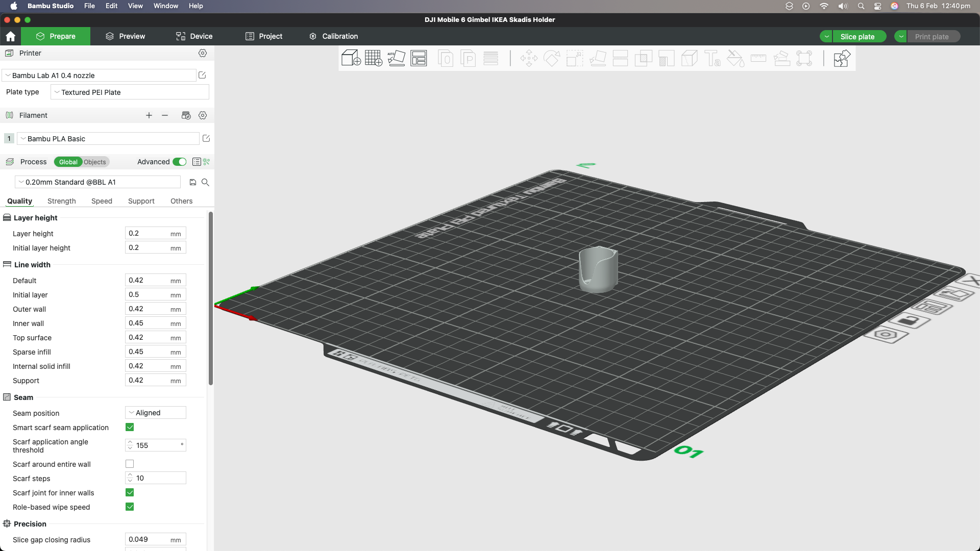Open the Project page
The width and height of the screenshot is (980, 551).
click(x=264, y=36)
